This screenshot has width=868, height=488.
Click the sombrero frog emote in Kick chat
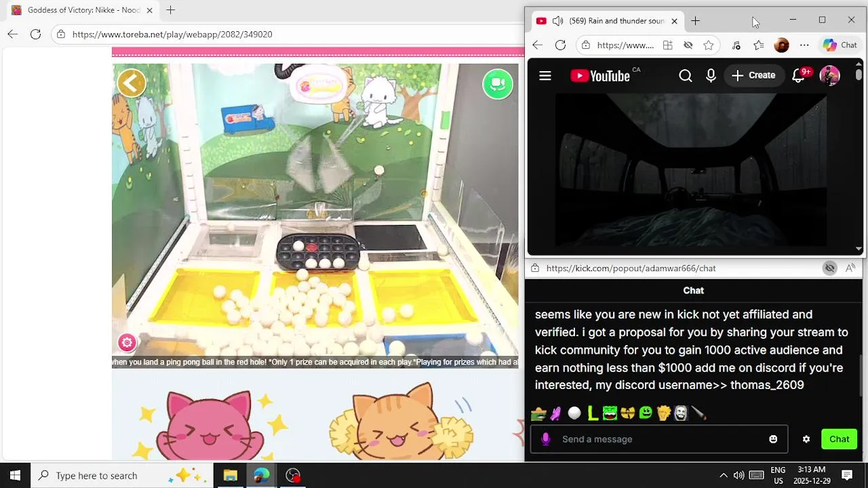539,413
